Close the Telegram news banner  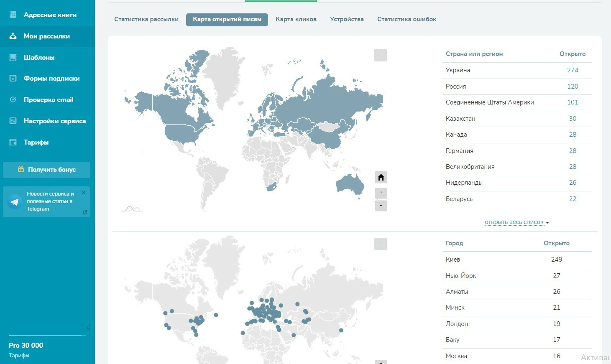click(x=84, y=193)
